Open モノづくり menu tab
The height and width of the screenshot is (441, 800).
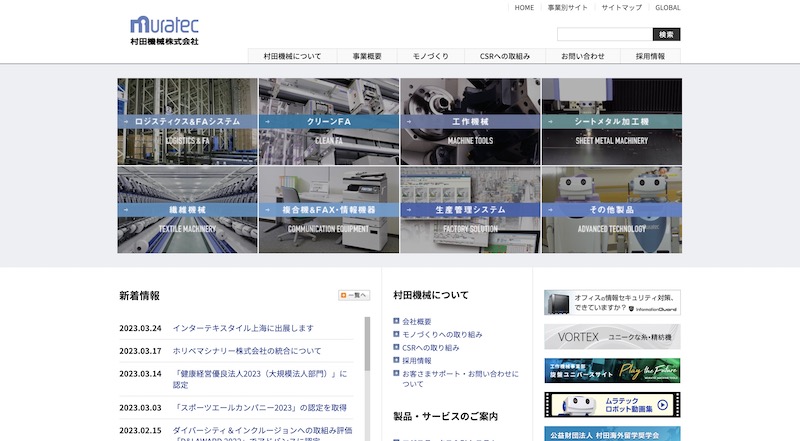pyautogui.click(x=431, y=56)
